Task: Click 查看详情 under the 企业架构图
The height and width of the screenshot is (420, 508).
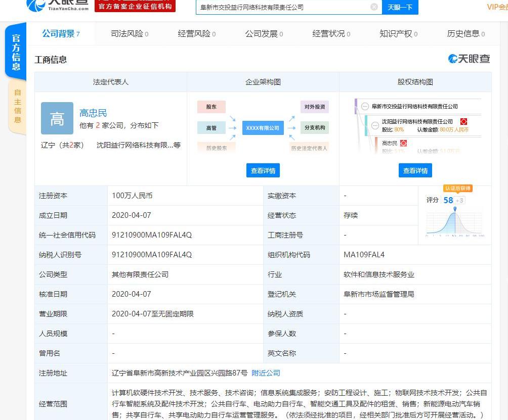Action: [x=263, y=170]
